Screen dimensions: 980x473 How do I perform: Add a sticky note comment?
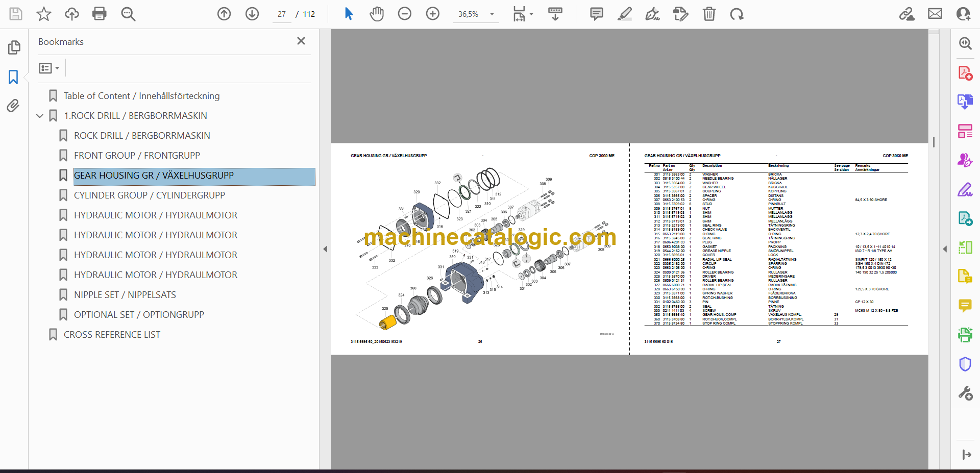pyautogui.click(x=596, y=14)
